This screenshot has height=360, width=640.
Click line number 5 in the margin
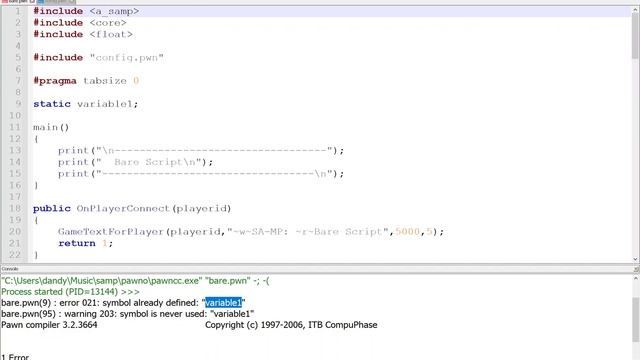click(x=18, y=58)
